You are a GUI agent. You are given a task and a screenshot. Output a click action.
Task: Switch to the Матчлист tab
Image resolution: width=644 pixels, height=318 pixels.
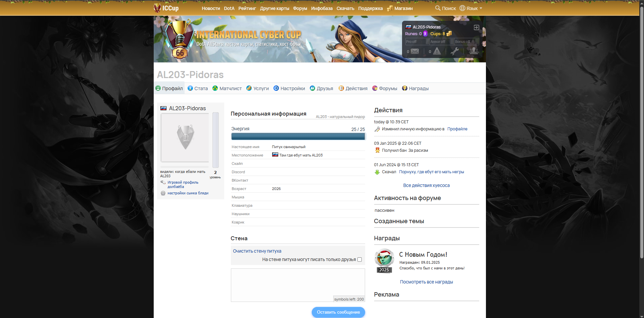[227, 88]
